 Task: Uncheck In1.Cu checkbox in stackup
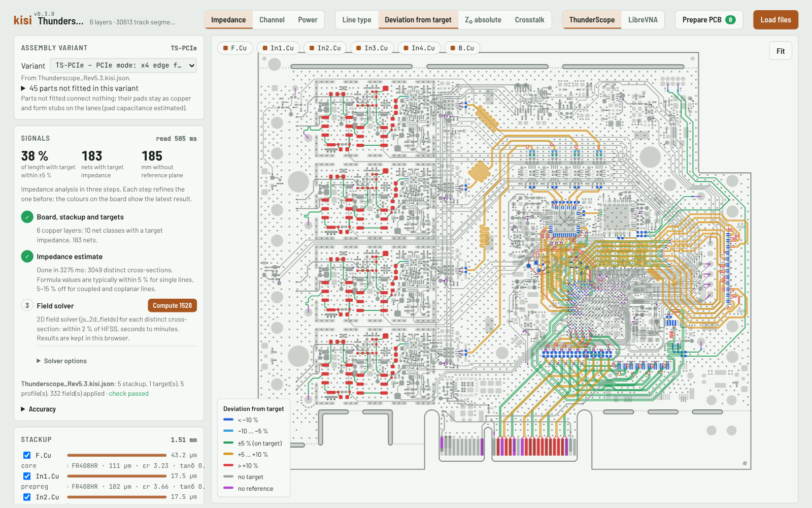pos(27,476)
